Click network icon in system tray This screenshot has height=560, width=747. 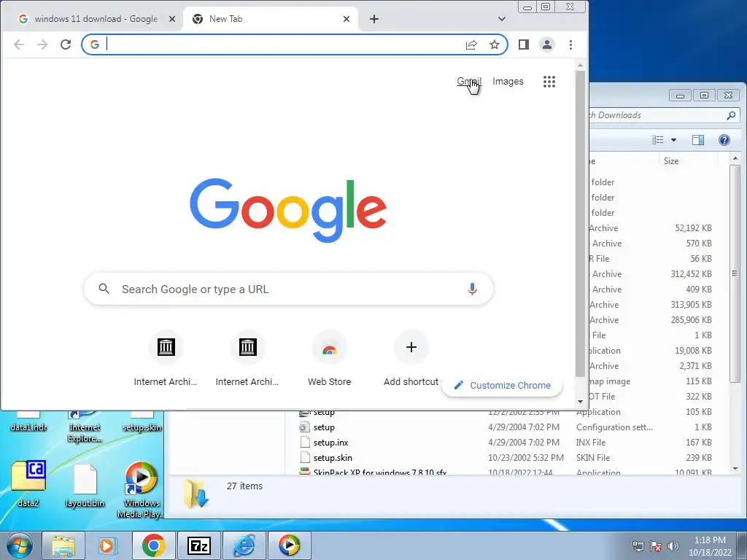[638, 546]
